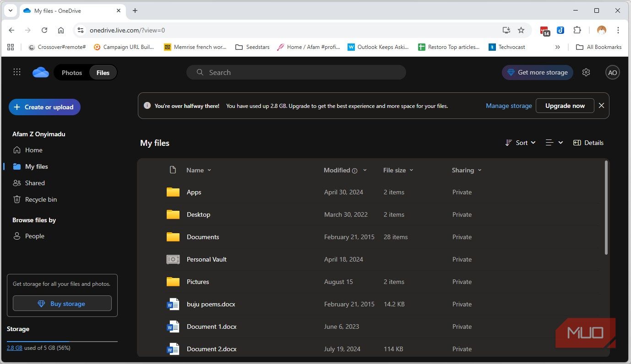Viewport: 631px width, 364px height.
Task: Switch to Files view
Action: pos(103,73)
